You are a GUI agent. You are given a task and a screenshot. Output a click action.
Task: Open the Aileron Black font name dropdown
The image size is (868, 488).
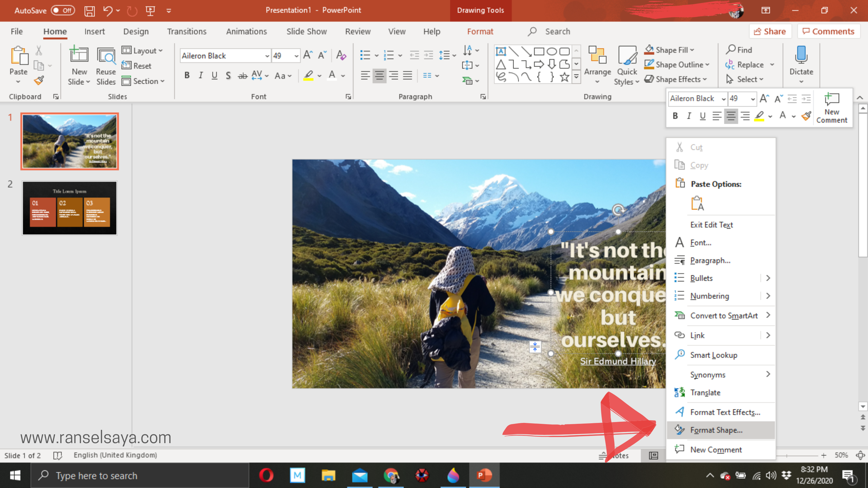(267, 56)
